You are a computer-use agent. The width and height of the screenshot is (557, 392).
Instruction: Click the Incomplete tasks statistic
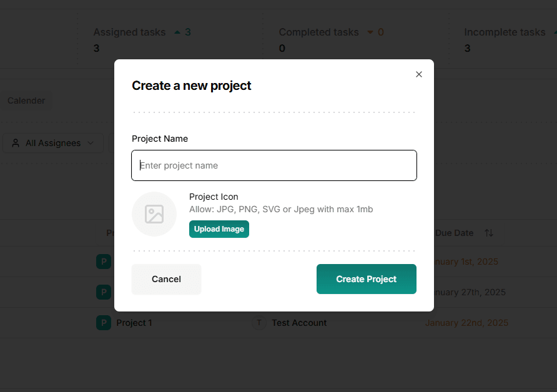coord(505,32)
